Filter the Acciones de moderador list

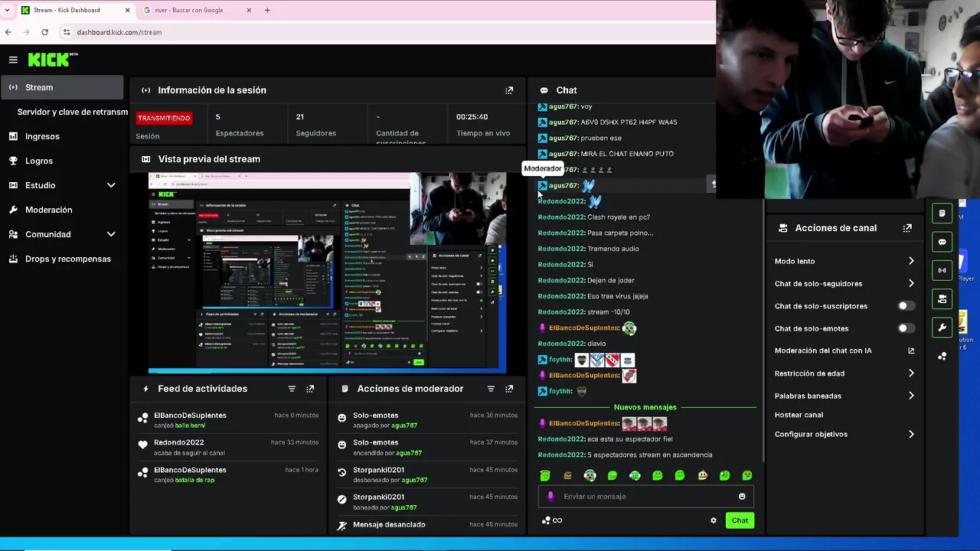pos(491,389)
